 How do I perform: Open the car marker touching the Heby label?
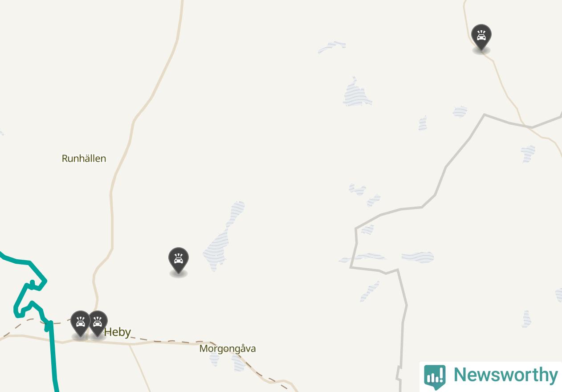98,323
